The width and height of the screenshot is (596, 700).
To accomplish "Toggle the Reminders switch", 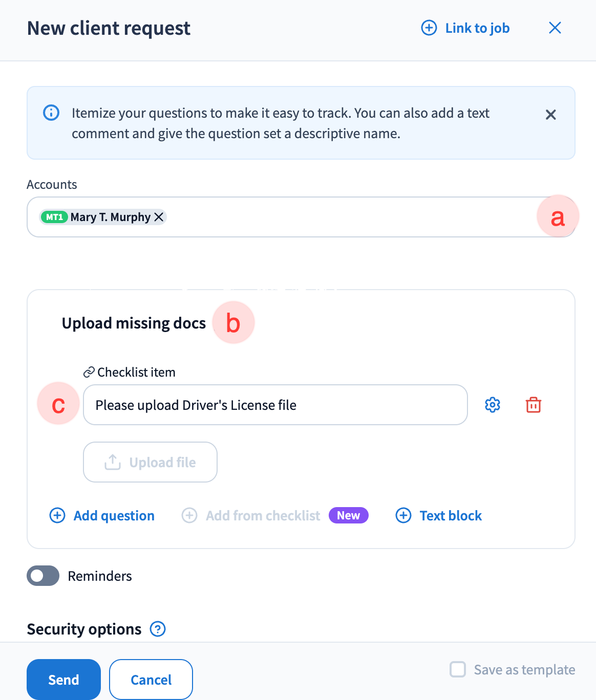I will [43, 576].
